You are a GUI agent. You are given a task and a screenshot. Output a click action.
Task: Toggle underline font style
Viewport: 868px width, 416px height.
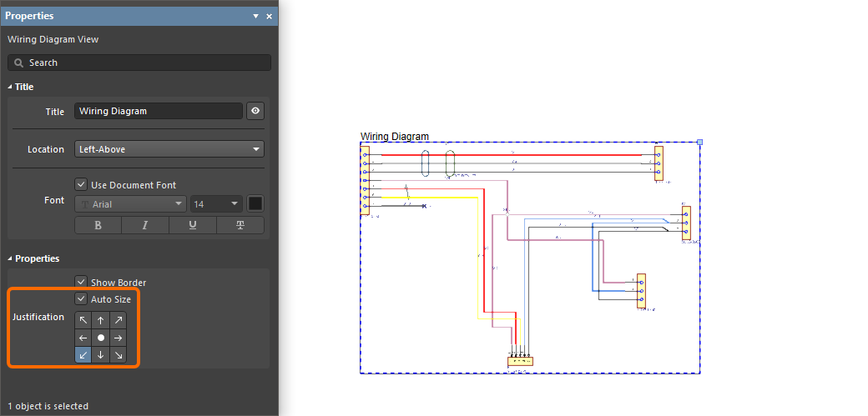coord(193,225)
